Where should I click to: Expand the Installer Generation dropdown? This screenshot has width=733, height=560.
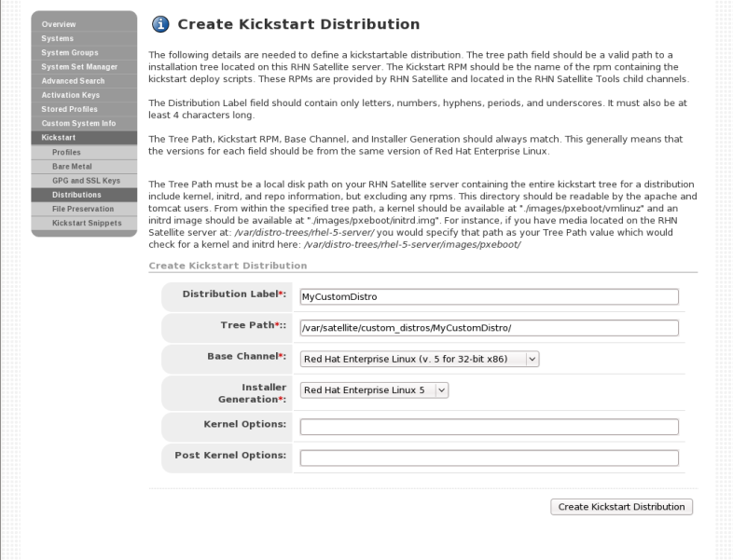374,390
